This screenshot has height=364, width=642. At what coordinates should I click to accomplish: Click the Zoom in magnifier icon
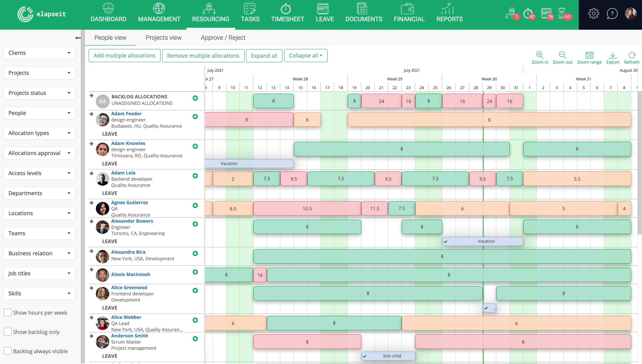pyautogui.click(x=539, y=55)
